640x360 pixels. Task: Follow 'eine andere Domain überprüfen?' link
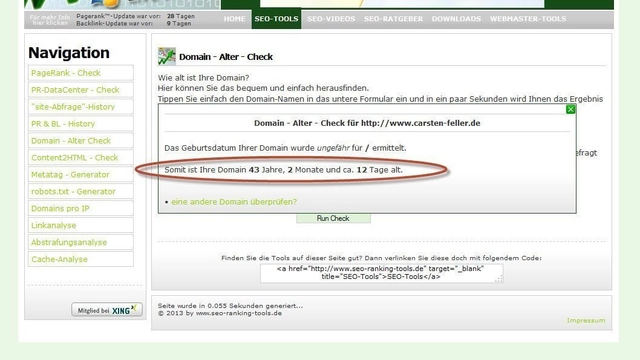(234, 202)
